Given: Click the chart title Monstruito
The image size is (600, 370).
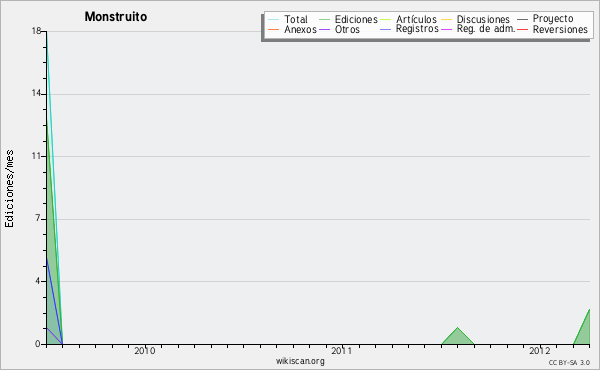Looking at the screenshot, I should click(x=116, y=17).
